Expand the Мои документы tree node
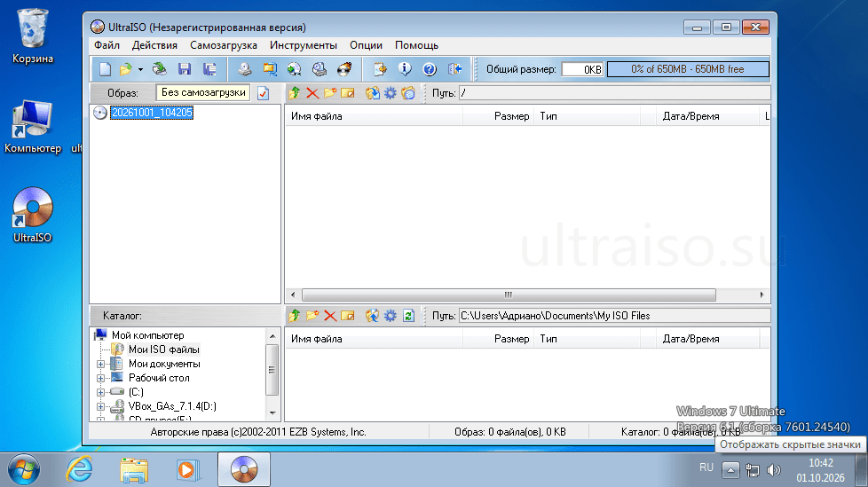 point(101,365)
